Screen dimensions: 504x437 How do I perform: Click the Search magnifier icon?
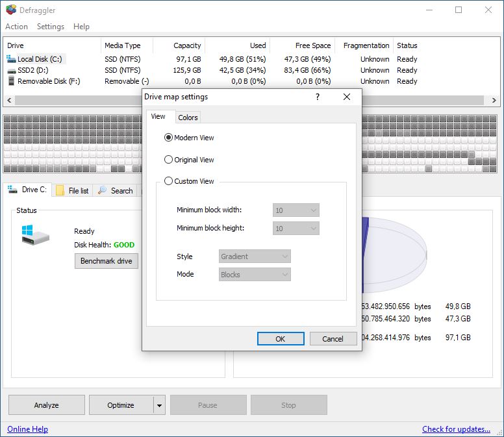click(102, 190)
